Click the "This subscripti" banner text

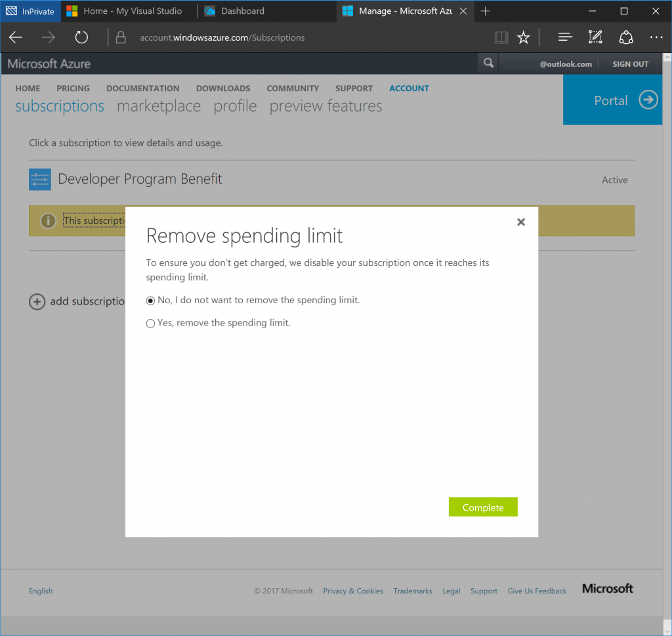94,221
